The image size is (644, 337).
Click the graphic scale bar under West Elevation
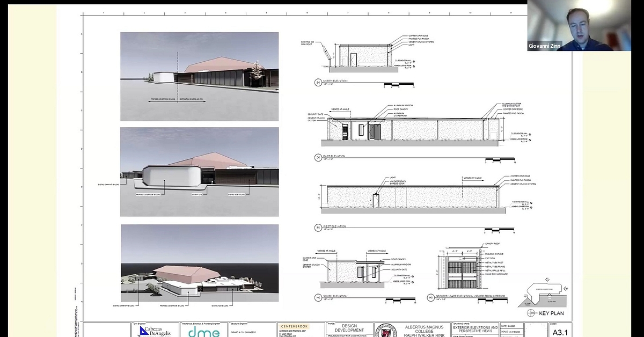[500, 230]
